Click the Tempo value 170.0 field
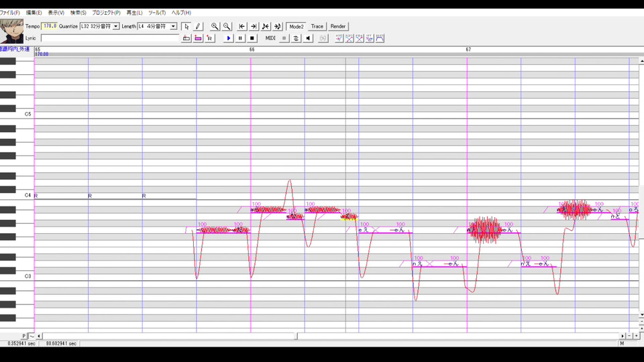Viewport: 644px width, 362px height. [x=49, y=26]
